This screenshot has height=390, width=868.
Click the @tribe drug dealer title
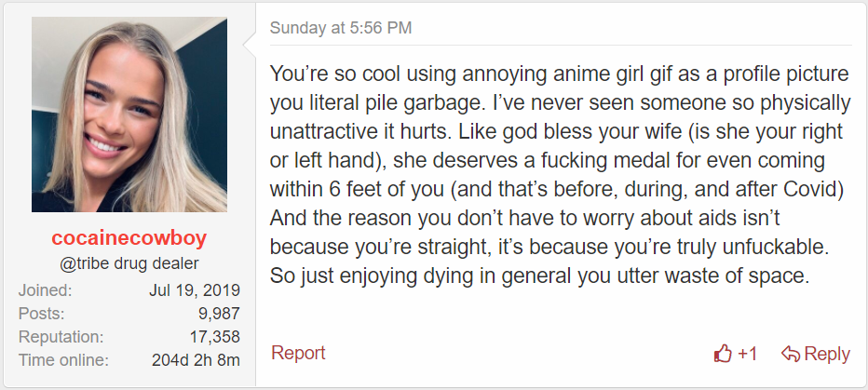click(x=129, y=263)
